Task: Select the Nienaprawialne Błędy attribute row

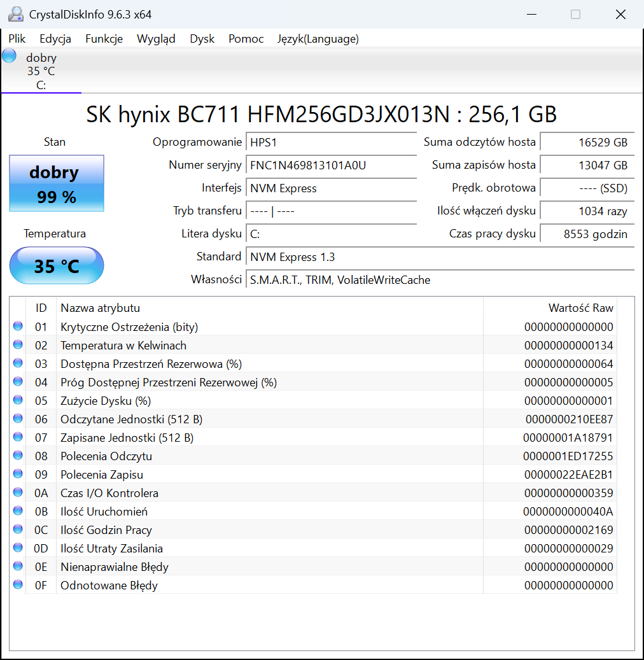Action: click(x=115, y=566)
